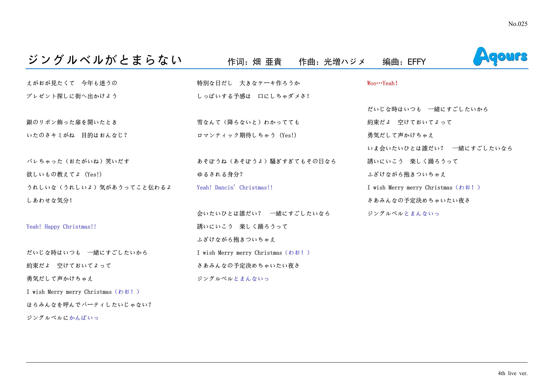The width and height of the screenshot is (554, 392).
Task: Click the composer credit 光増ハジメ
Action: 344,62
